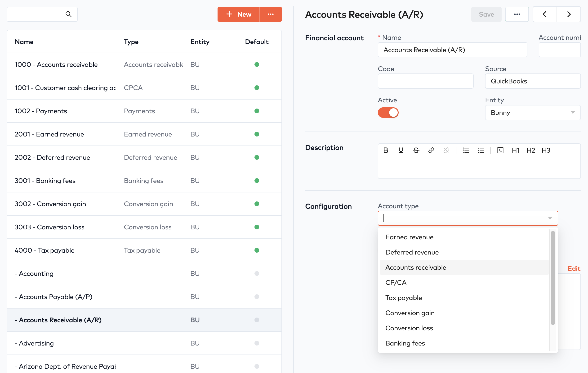Viewport: 588px width, 373px height.
Task: Open the ellipsis menu beside Save
Action: coord(517,14)
